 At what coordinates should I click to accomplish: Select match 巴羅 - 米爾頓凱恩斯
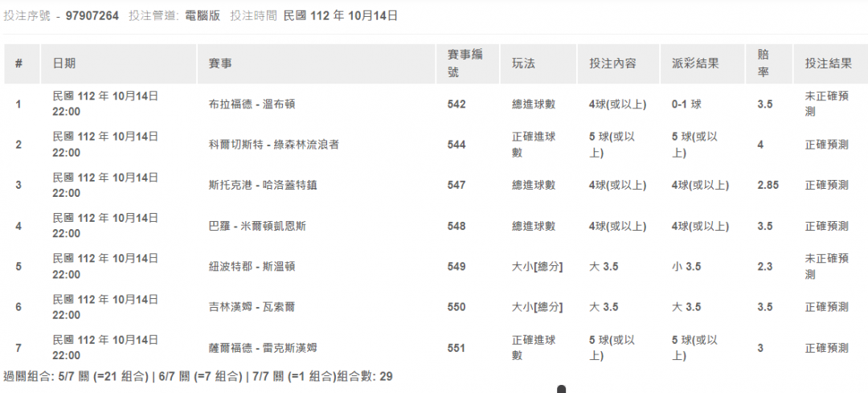257,226
